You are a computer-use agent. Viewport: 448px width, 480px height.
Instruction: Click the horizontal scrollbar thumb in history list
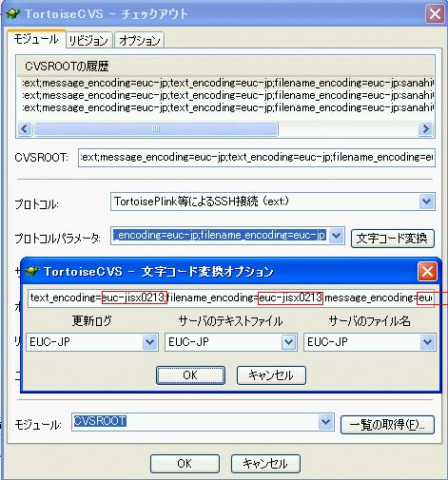(x=156, y=129)
